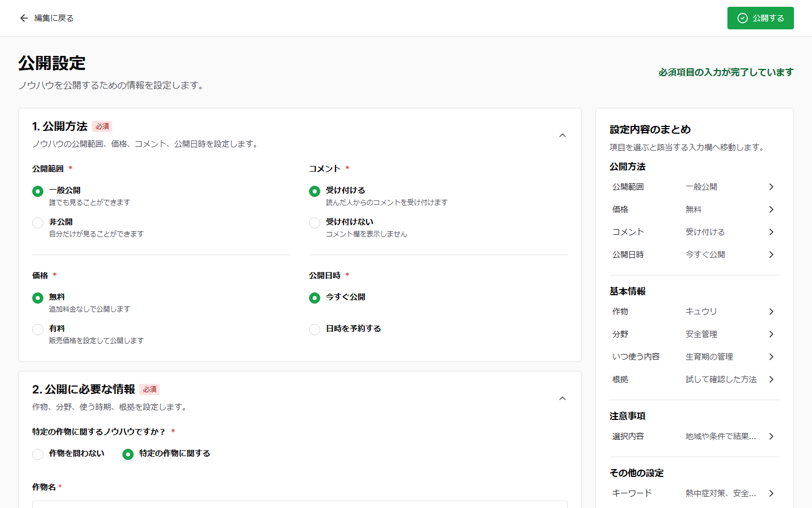Open the 公開範囲 summary row chevron
Image resolution: width=812 pixels, height=508 pixels.
tap(771, 187)
